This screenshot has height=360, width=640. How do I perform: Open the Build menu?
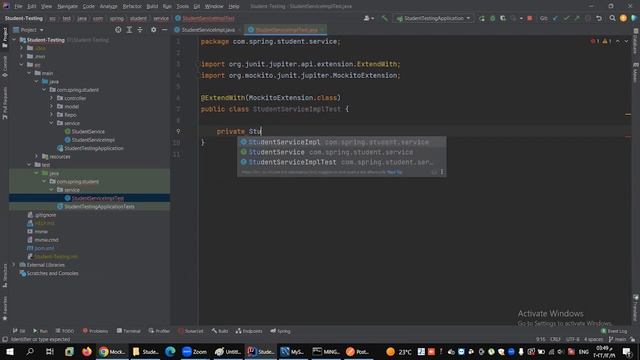[152, 6]
